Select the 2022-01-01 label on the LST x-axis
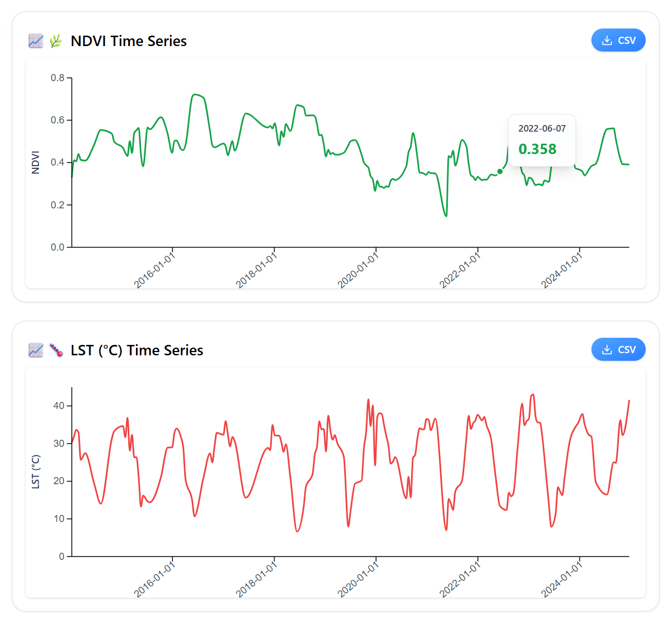The image size is (672, 624). pyautogui.click(x=460, y=578)
